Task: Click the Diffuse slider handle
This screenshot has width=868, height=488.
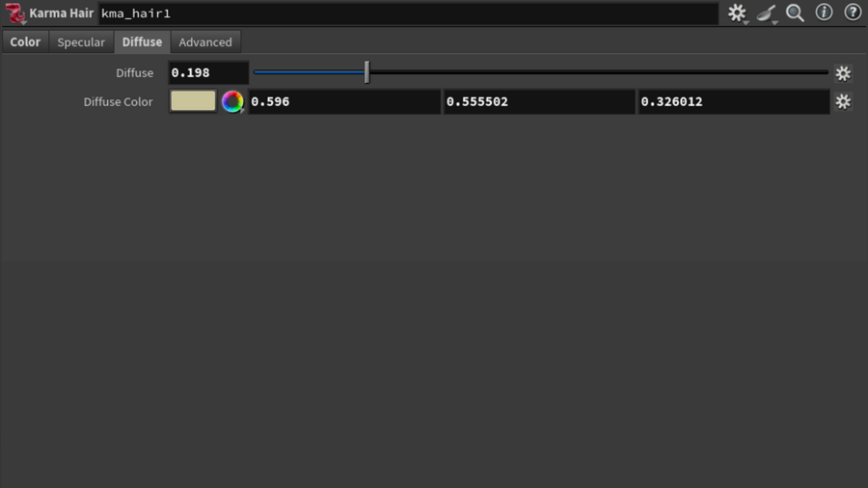Action: click(366, 72)
